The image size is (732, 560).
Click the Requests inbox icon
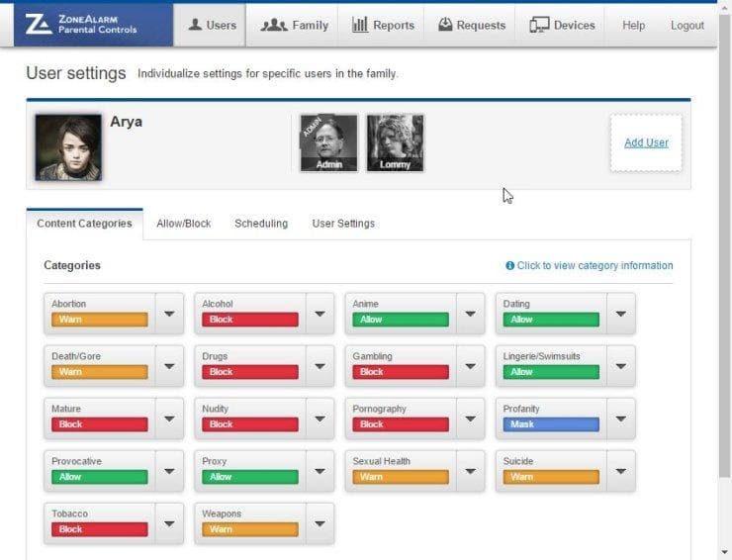445,25
